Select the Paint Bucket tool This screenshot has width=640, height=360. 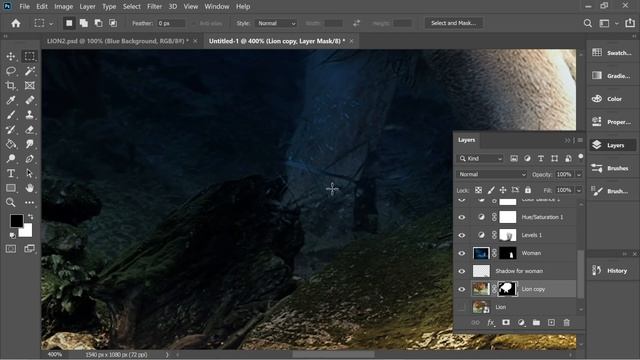11,144
